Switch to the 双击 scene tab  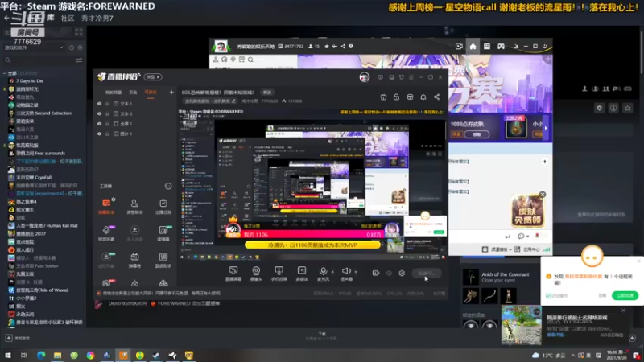[x=133, y=93]
